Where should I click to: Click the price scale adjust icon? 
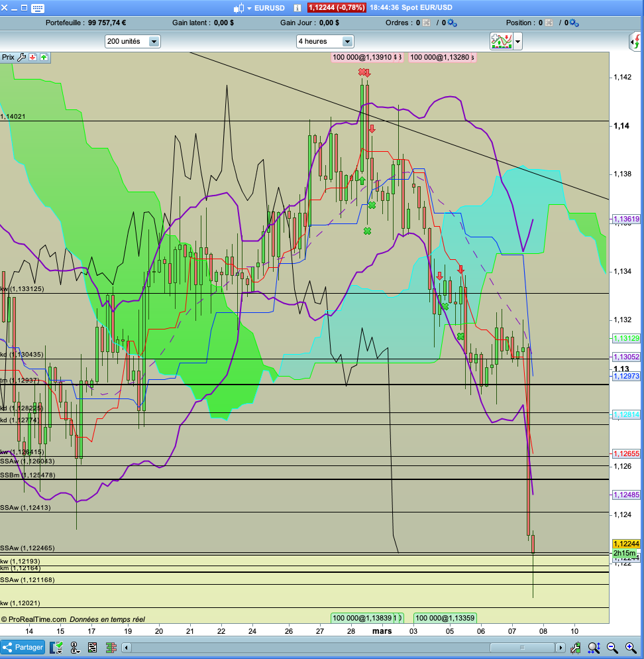coord(576,648)
